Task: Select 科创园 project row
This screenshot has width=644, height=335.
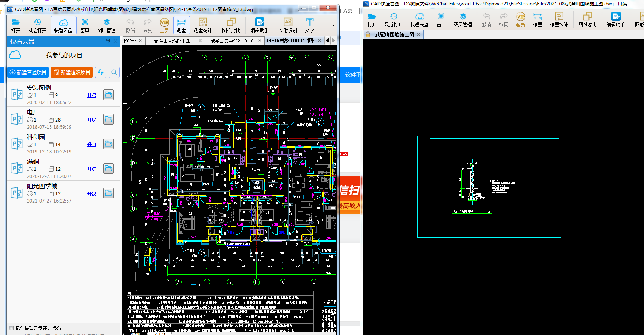Action: click(64, 144)
